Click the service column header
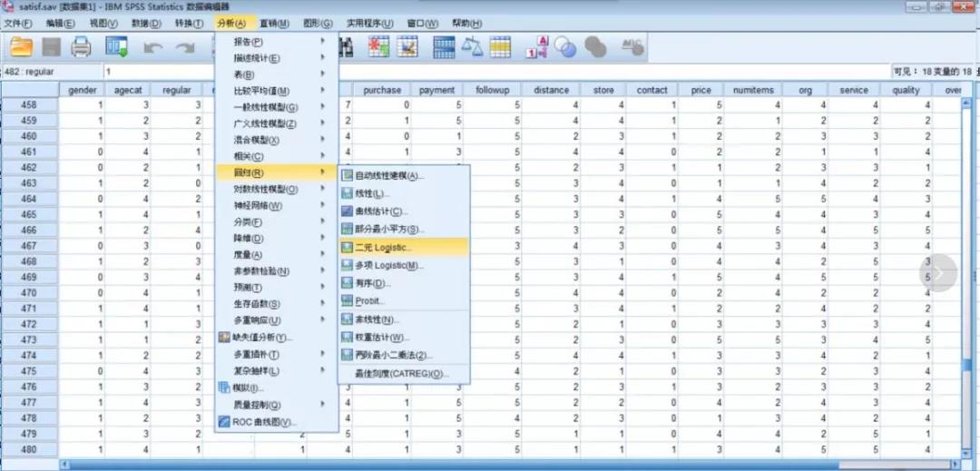Screen dimensions: 980x471 [x=854, y=90]
